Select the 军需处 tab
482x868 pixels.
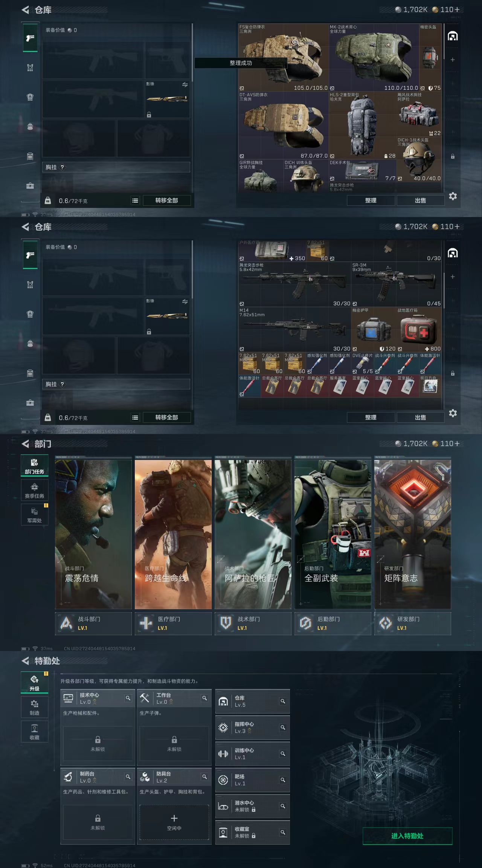click(x=34, y=515)
